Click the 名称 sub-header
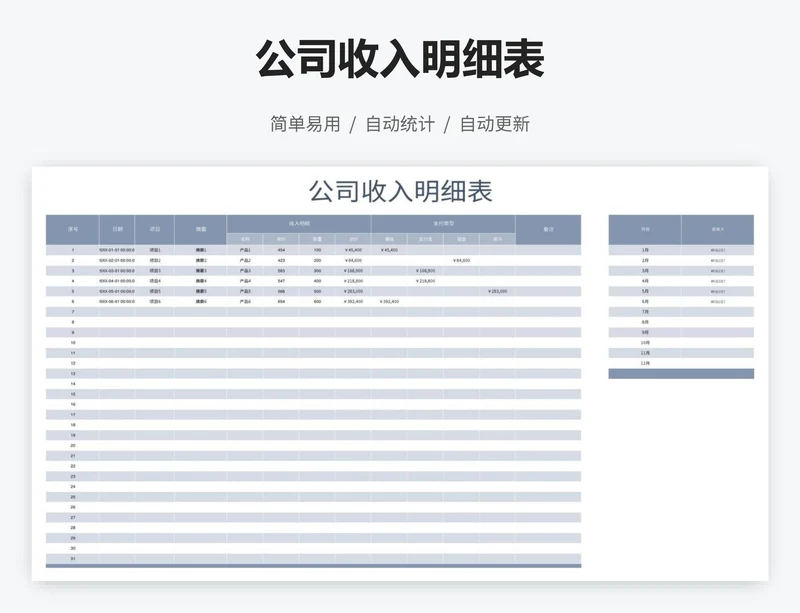The width and height of the screenshot is (800, 613). (245, 239)
